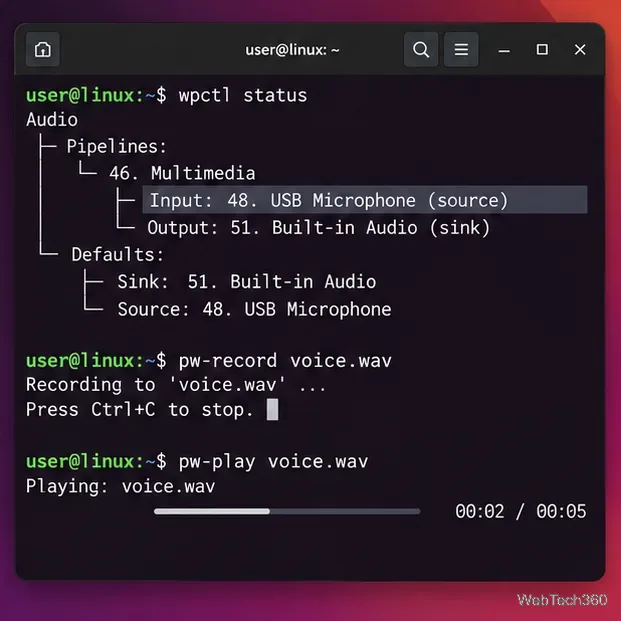This screenshot has width=621, height=621.
Task: Close the terminal window
Action: 580,50
